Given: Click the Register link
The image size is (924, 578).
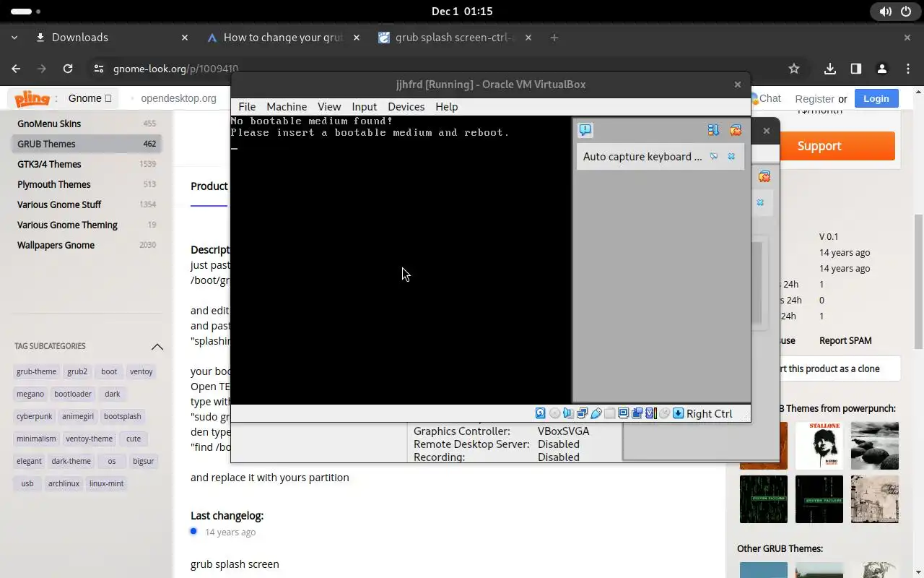Looking at the screenshot, I should pyautogui.click(x=814, y=98).
